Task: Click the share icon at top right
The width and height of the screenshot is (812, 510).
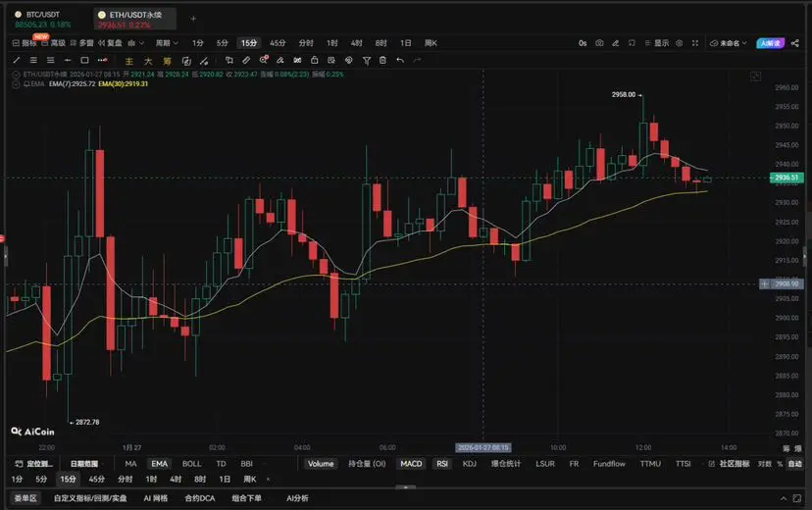Action: click(795, 43)
